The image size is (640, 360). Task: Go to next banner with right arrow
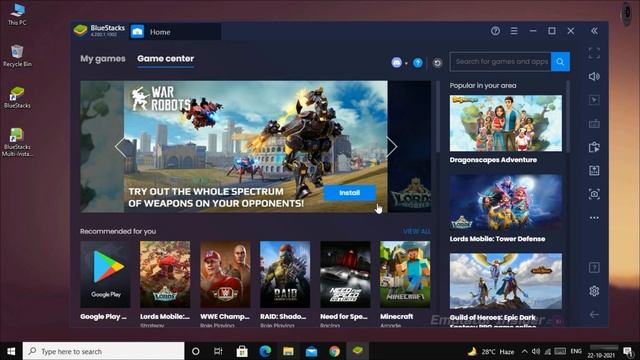391,147
